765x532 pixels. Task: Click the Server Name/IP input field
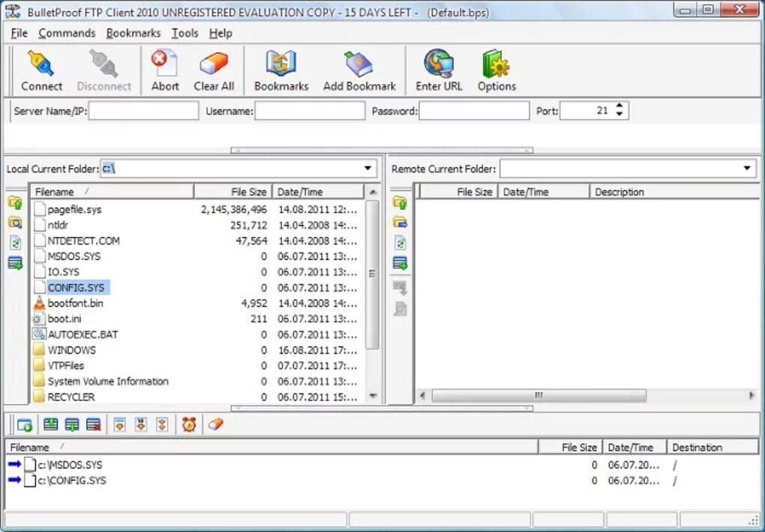(x=144, y=111)
